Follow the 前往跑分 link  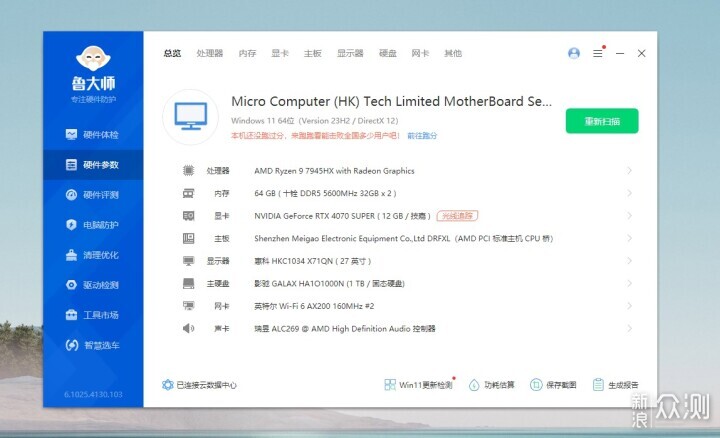click(x=422, y=135)
